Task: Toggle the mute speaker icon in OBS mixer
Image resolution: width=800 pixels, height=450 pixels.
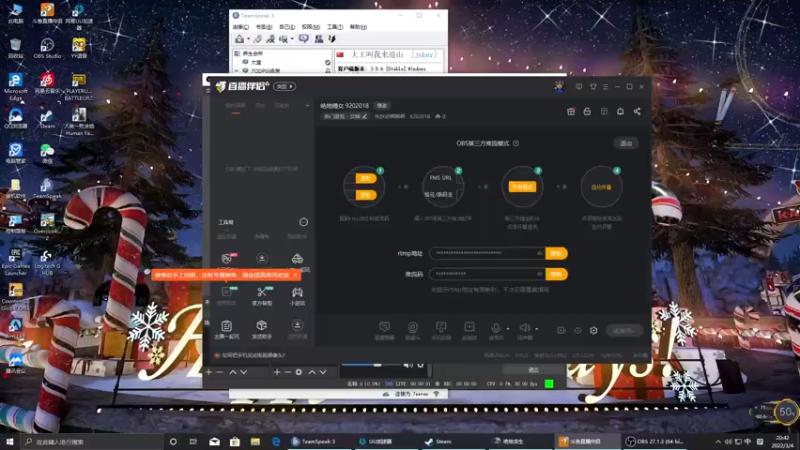Action: pos(408,365)
